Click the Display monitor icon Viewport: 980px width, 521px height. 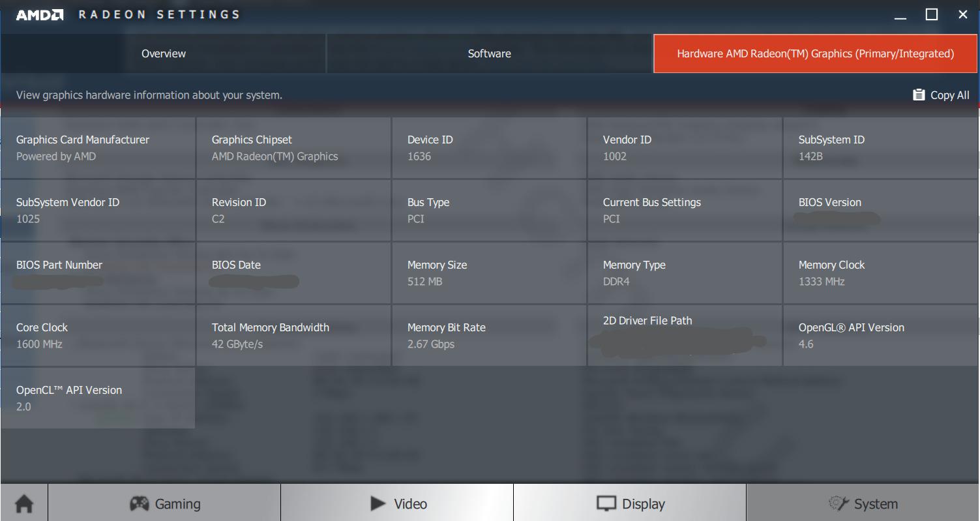[x=606, y=503]
